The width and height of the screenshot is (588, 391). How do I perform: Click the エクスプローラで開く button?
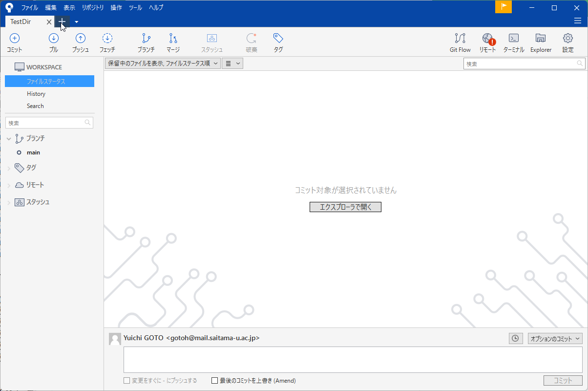(345, 207)
